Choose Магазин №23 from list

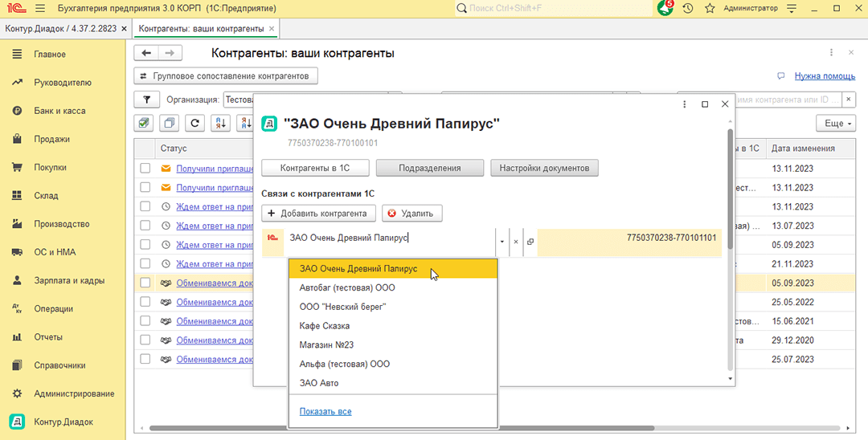(393, 345)
